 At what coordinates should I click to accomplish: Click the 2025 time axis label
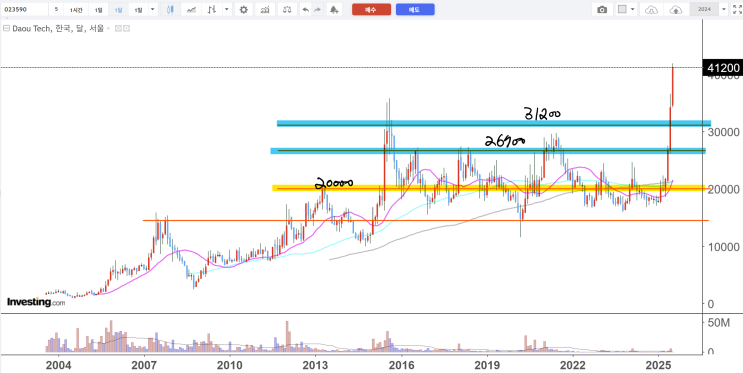(x=658, y=366)
